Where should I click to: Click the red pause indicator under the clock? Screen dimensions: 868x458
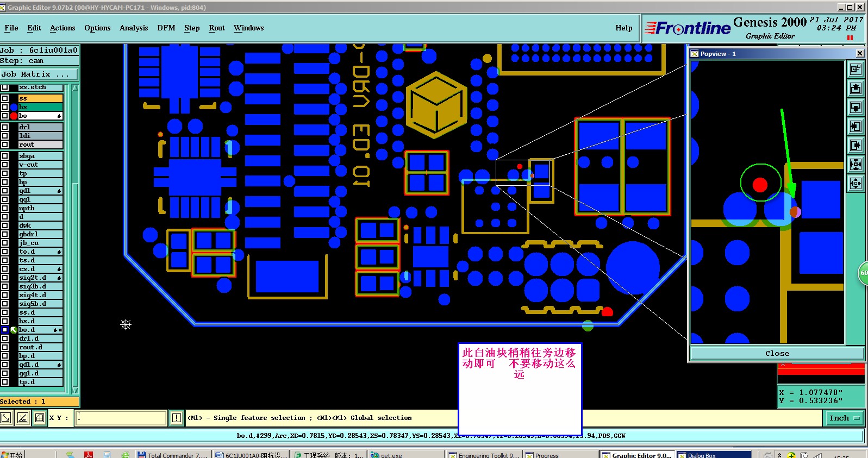[850, 37]
